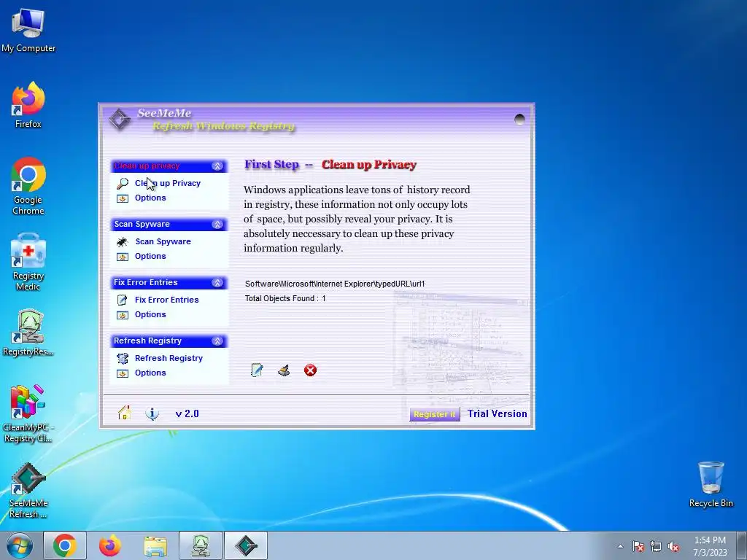Click Firefox in the taskbar
747x560 pixels.
tap(110, 545)
